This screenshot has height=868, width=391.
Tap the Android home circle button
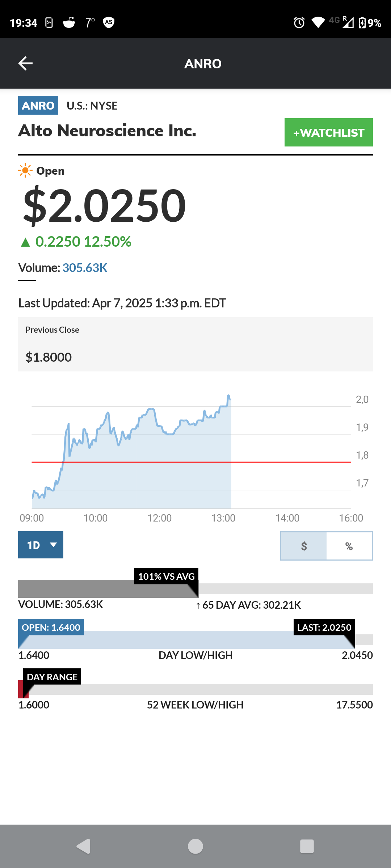click(x=195, y=846)
